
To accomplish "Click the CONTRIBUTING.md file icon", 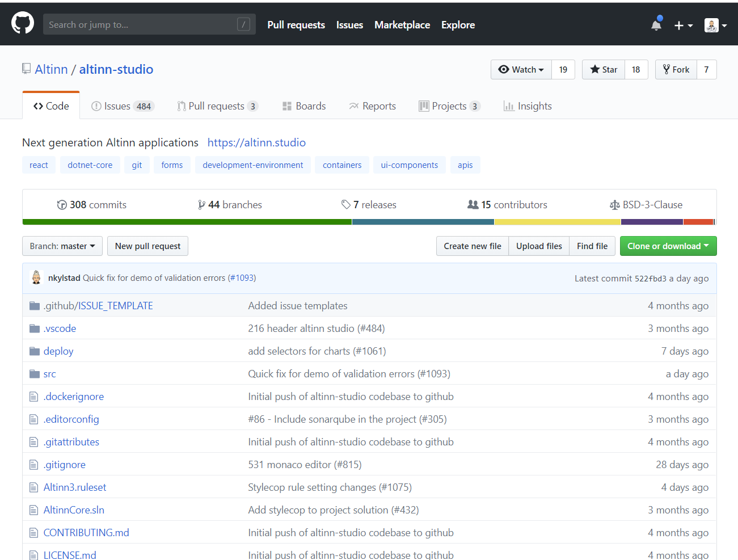I will [x=33, y=533].
